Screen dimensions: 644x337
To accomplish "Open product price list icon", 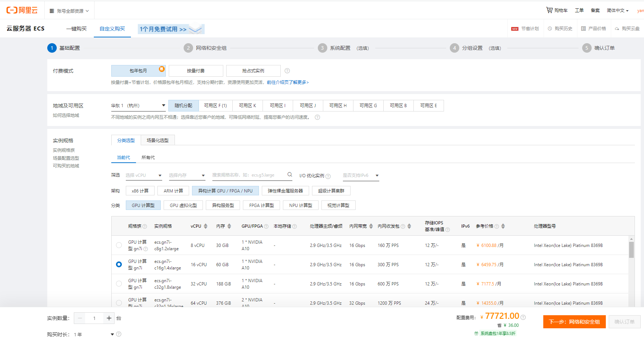I will pos(583,29).
